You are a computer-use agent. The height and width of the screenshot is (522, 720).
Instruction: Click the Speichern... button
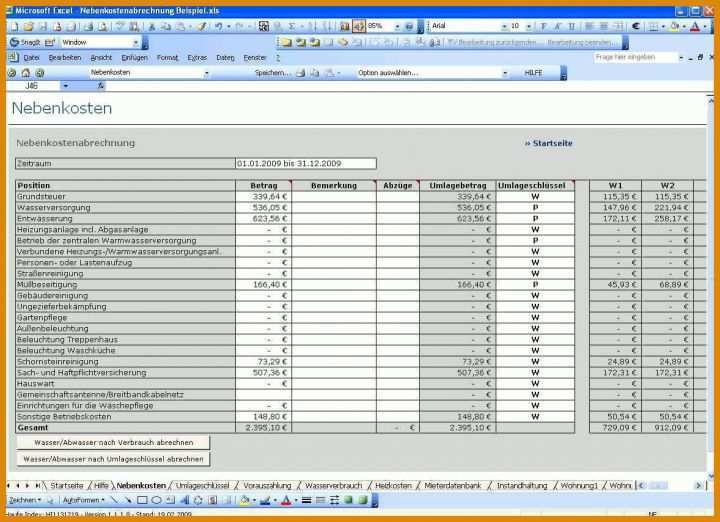[x=272, y=73]
